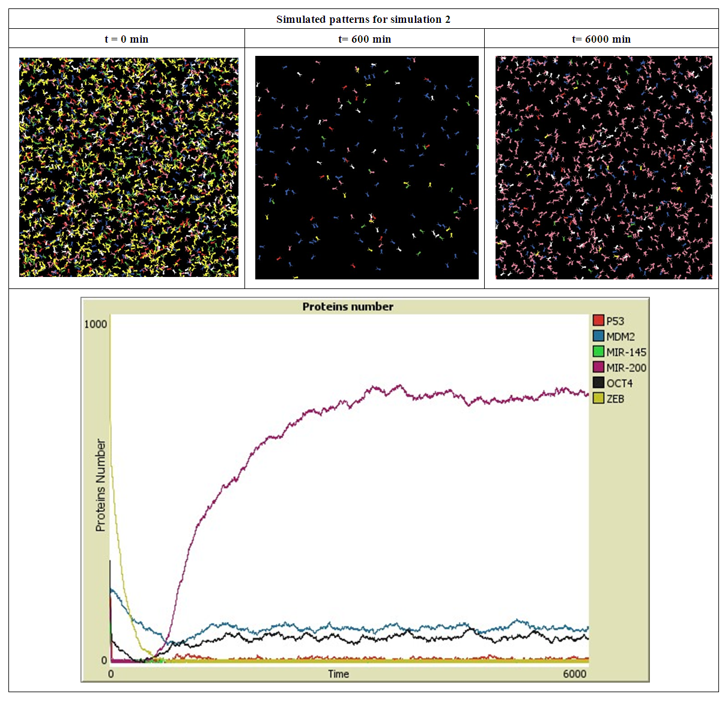
Task: Click the red P53 legend swatch
Action: (x=598, y=321)
